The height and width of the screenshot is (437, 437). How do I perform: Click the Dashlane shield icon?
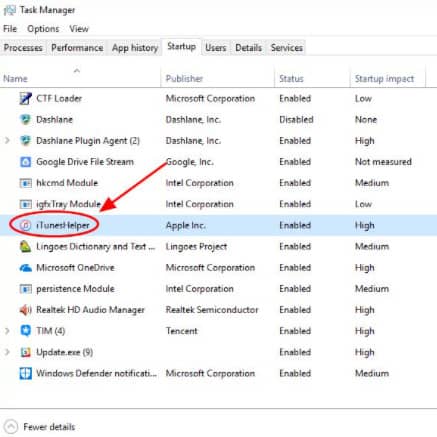(x=25, y=119)
